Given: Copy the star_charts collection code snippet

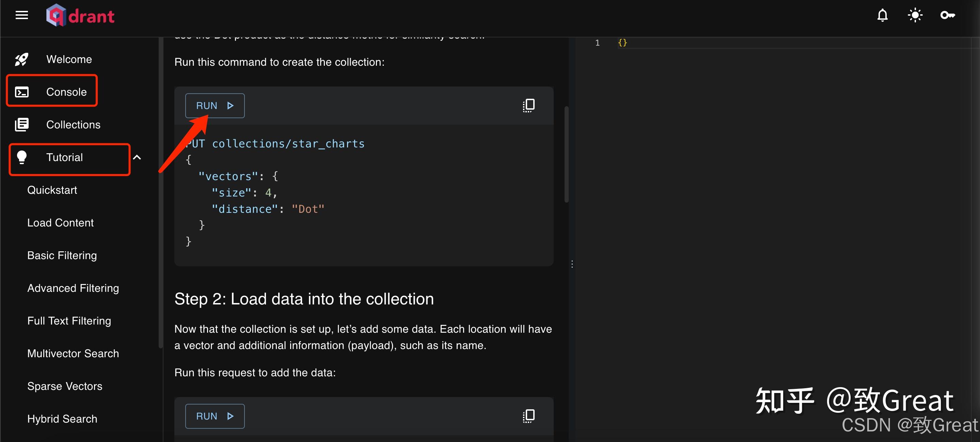Looking at the screenshot, I should click(x=528, y=105).
